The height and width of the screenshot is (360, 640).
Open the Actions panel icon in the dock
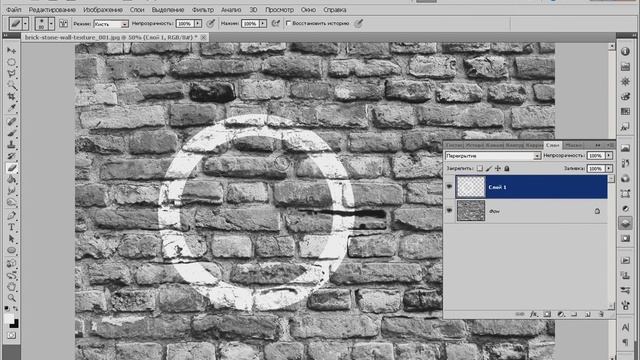point(625,260)
